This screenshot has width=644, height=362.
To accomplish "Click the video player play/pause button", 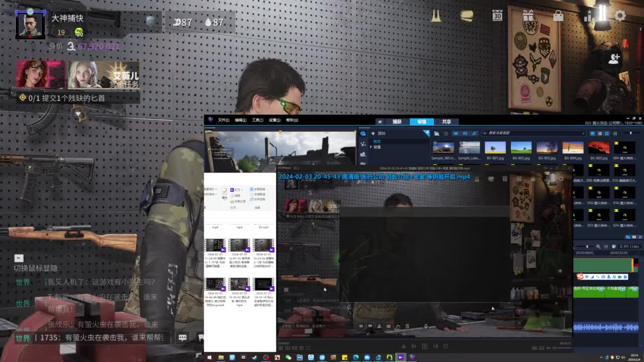I will click(425, 346).
